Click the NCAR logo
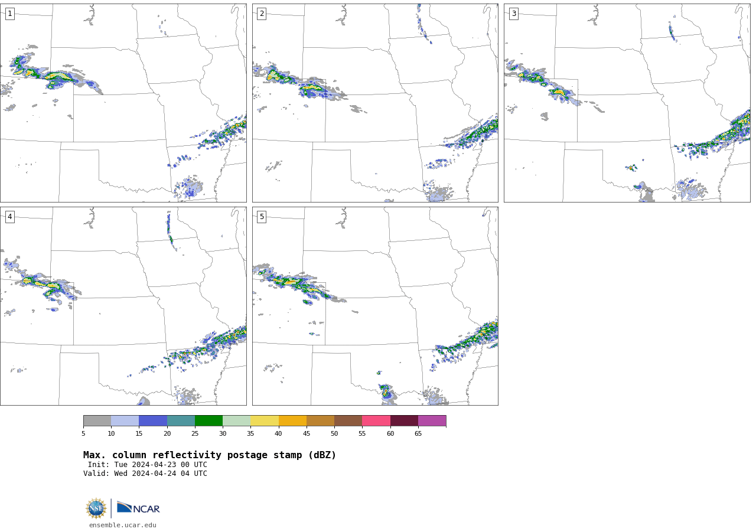Screen dimensions: 756x532 pos(138,508)
